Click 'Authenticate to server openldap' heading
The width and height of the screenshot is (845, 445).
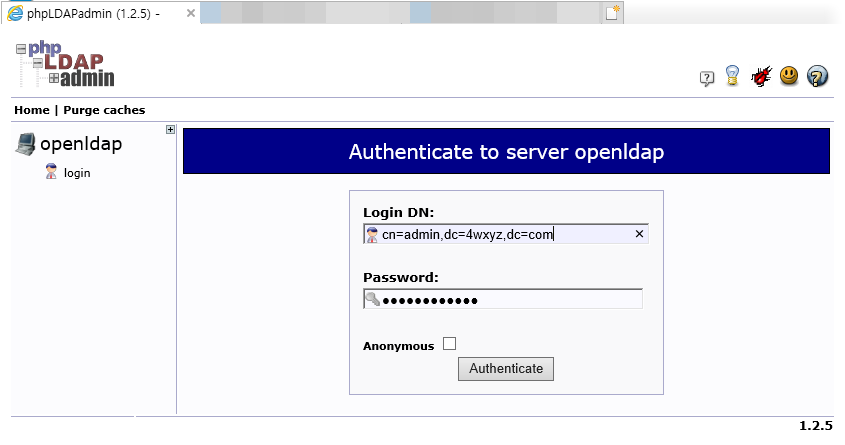pos(507,152)
